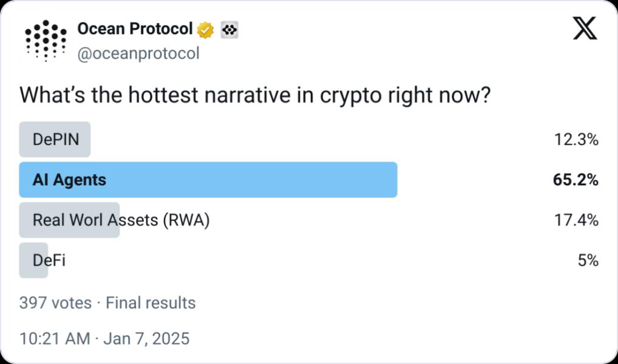Choose the DeFi poll option
Screen dimensions: 618x364
49,260
